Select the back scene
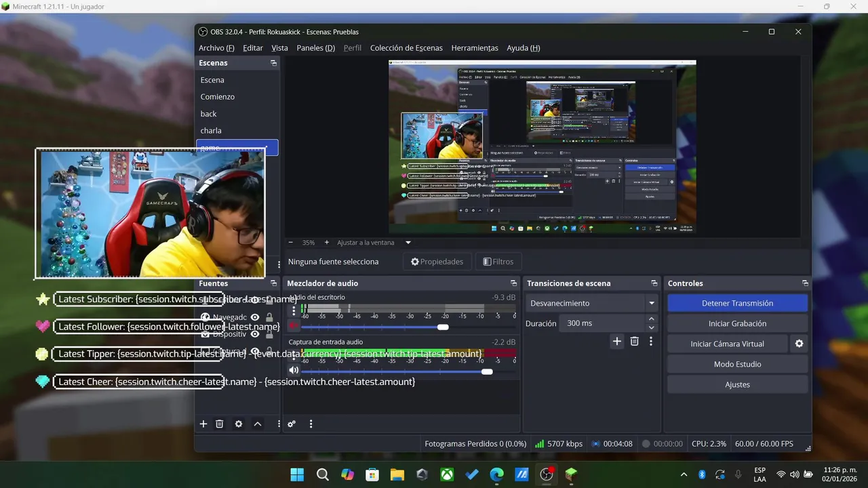 [x=237, y=114]
